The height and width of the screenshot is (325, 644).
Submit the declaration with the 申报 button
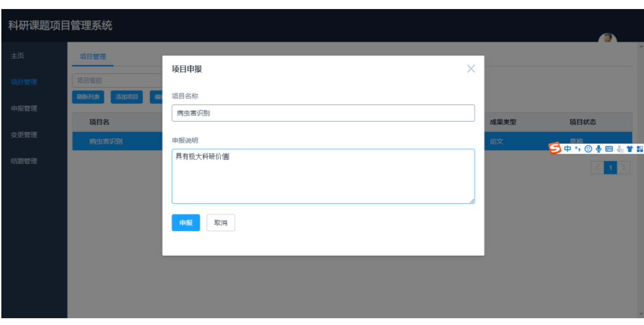tap(185, 222)
